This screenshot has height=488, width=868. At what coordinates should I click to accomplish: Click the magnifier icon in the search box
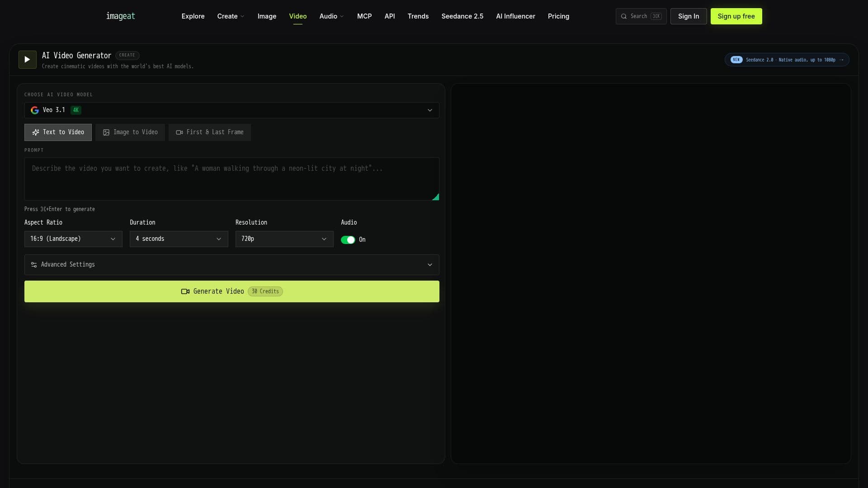[624, 16]
